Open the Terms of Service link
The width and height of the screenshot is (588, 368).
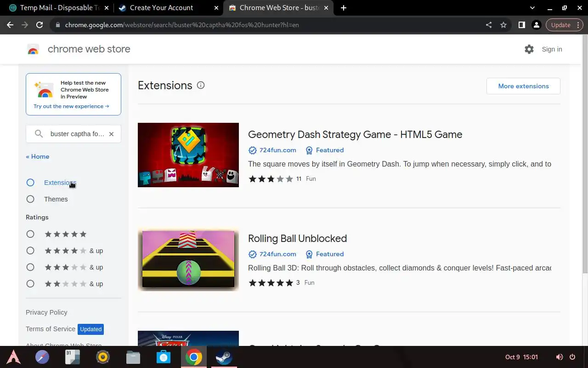point(51,329)
